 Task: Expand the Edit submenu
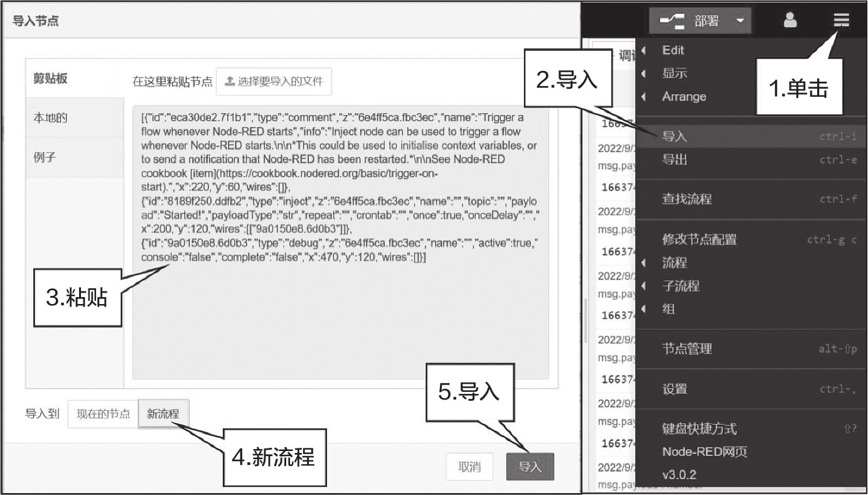click(x=673, y=50)
